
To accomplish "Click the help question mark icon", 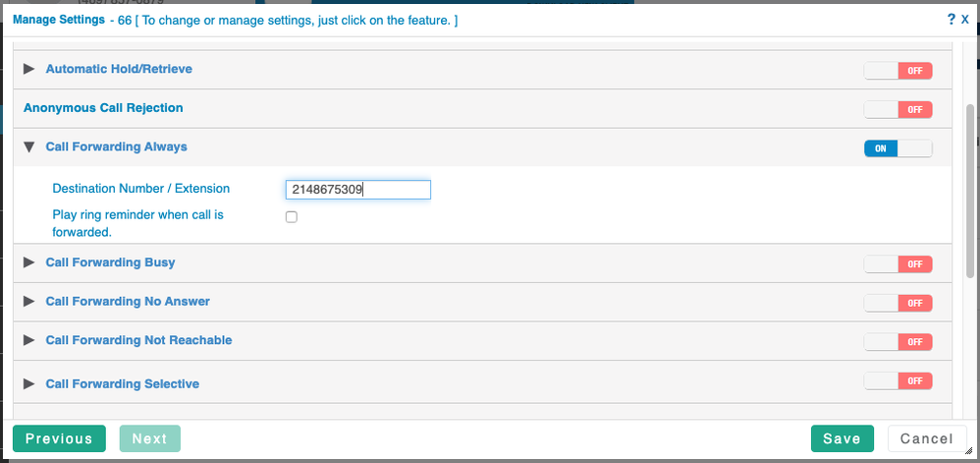I will coord(951,20).
